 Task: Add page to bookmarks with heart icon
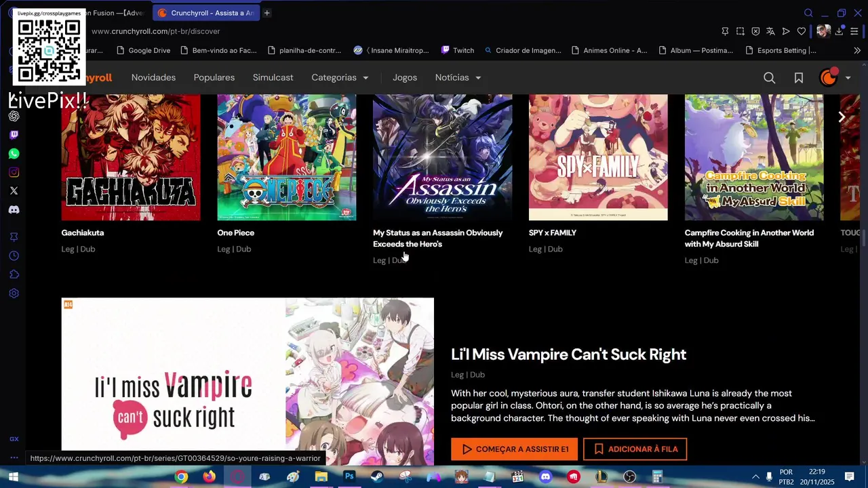point(802,31)
